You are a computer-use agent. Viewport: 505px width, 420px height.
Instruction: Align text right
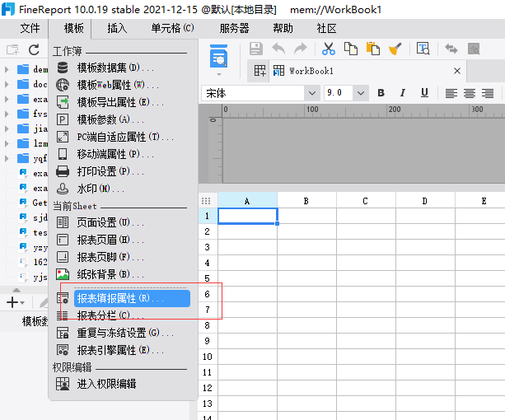coord(488,93)
